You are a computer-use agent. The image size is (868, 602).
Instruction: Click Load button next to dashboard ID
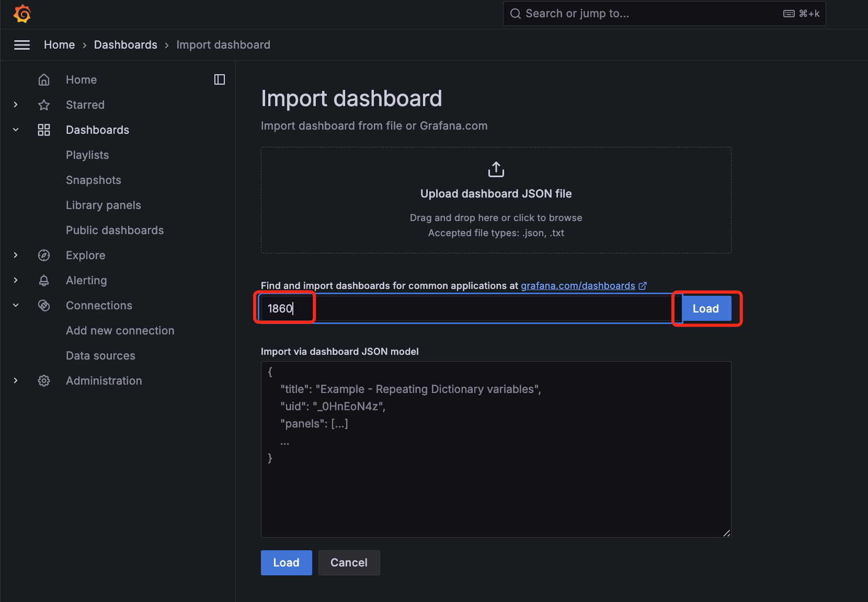[x=706, y=309]
